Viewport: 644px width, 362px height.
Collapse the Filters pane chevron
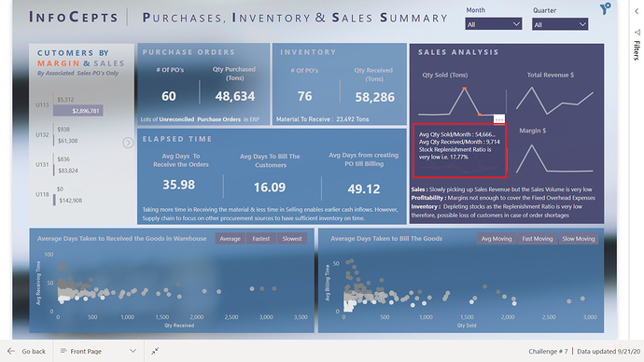click(x=637, y=11)
